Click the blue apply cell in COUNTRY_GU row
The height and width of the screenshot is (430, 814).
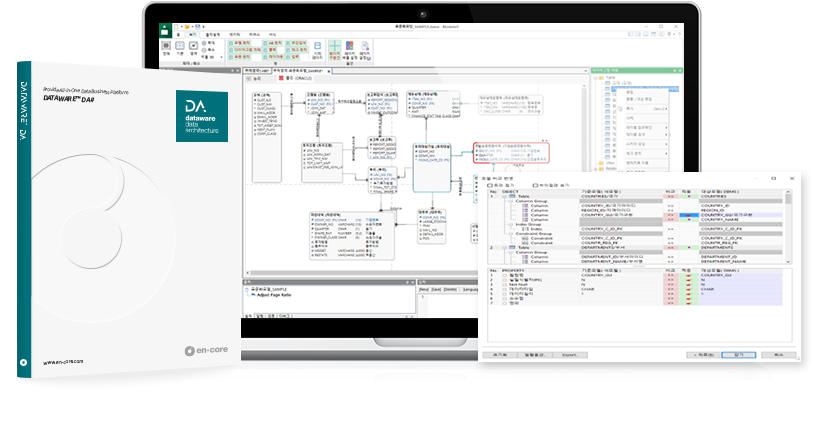[689, 215]
